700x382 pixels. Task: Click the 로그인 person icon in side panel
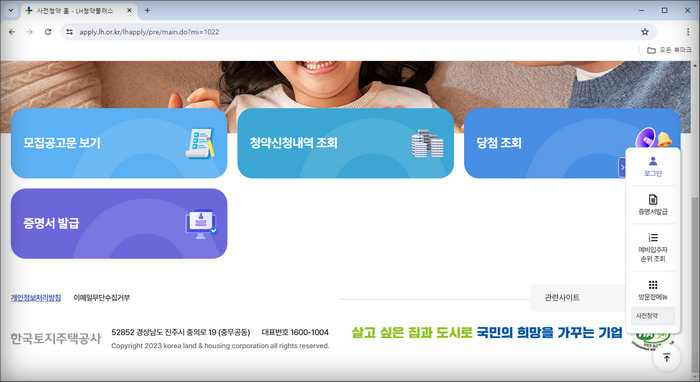coord(653,161)
